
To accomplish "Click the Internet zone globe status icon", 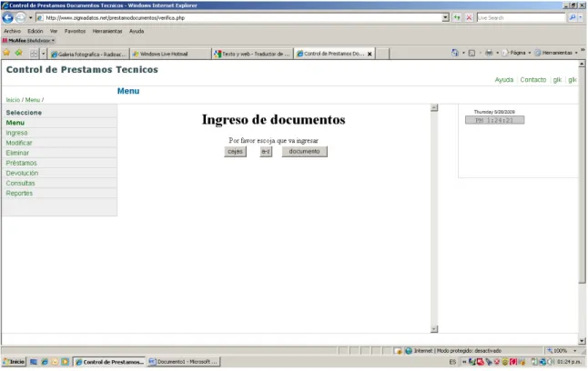I will coord(409,351).
